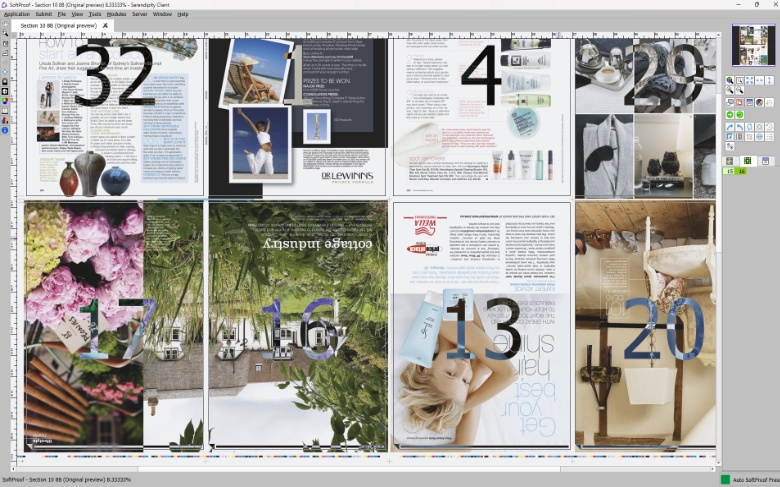The width and height of the screenshot is (780, 487).
Task: Open the Submit menu
Action: coord(44,14)
